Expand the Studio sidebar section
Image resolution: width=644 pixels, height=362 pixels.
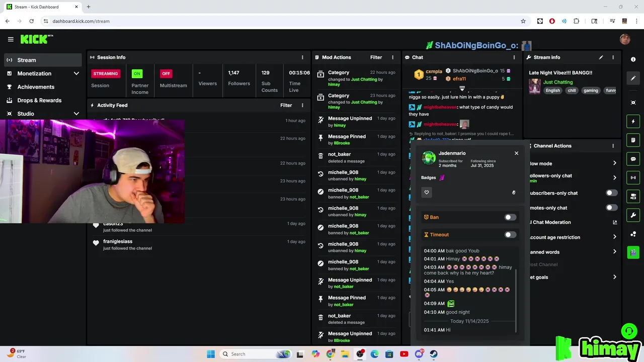click(x=43, y=114)
